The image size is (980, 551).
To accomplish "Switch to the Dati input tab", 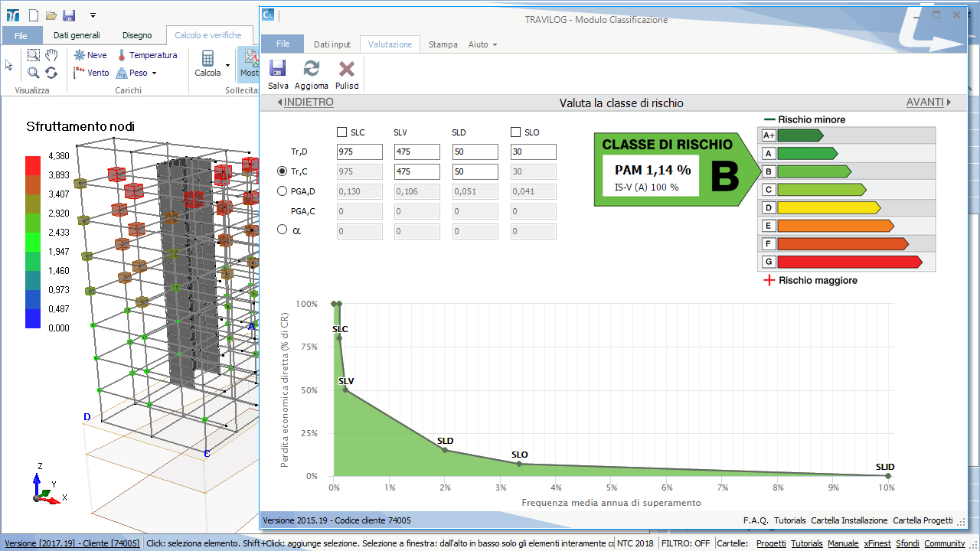I will pyautogui.click(x=332, y=44).
